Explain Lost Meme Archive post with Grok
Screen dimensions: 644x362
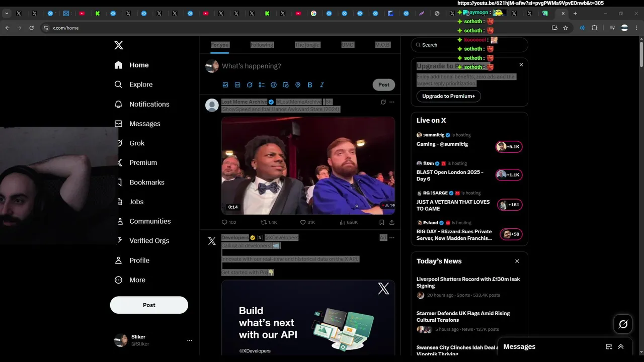tap(383, 102)
